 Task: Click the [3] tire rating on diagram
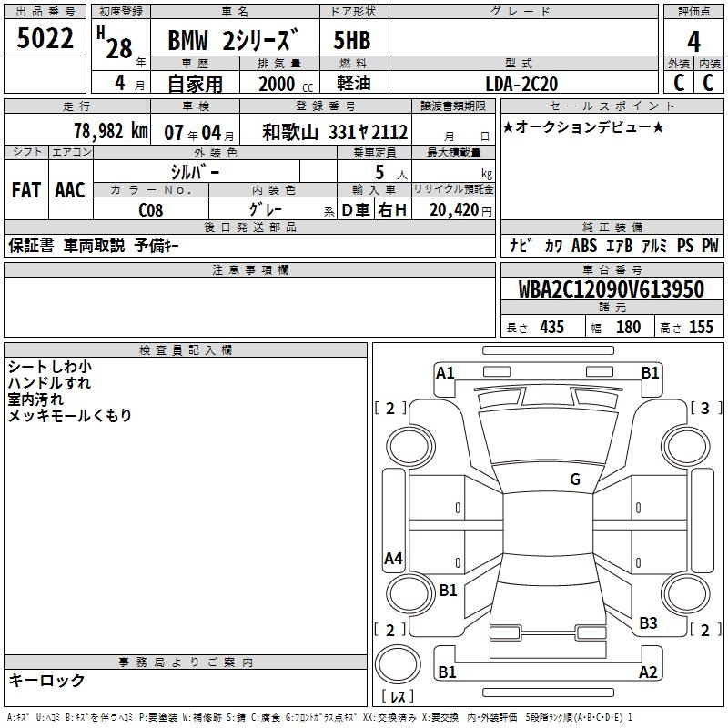tap(705, 408)
